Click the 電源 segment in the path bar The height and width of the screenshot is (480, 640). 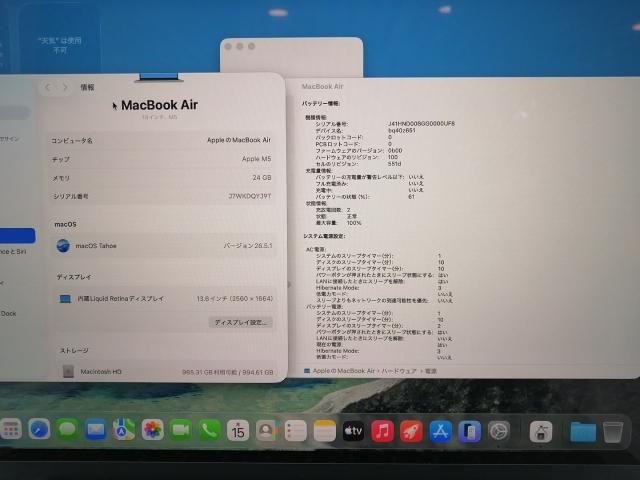431,371
